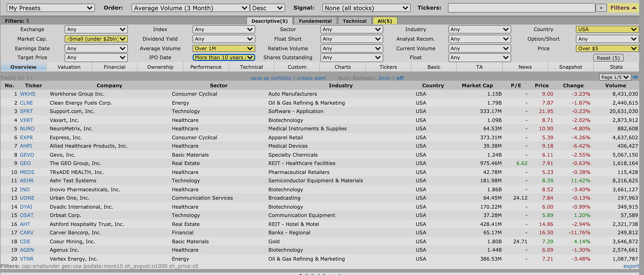Open the GEVO ticker link
Screen dimensions: 644x275
click(x=27, y=155)
